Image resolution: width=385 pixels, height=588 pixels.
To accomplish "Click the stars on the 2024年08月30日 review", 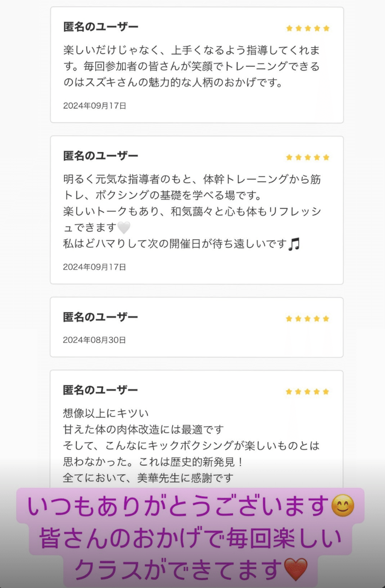I will [307, 319].
